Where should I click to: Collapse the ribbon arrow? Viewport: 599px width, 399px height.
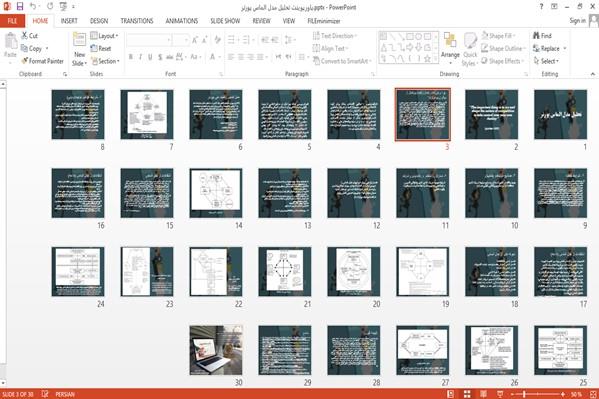[x=593, y=74]
